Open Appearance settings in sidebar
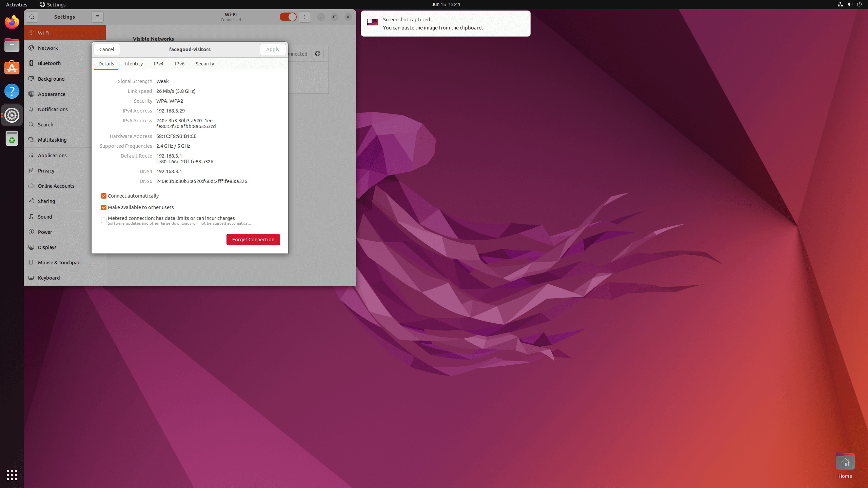Viewport: 868px width, 488px height. point(58,94)
